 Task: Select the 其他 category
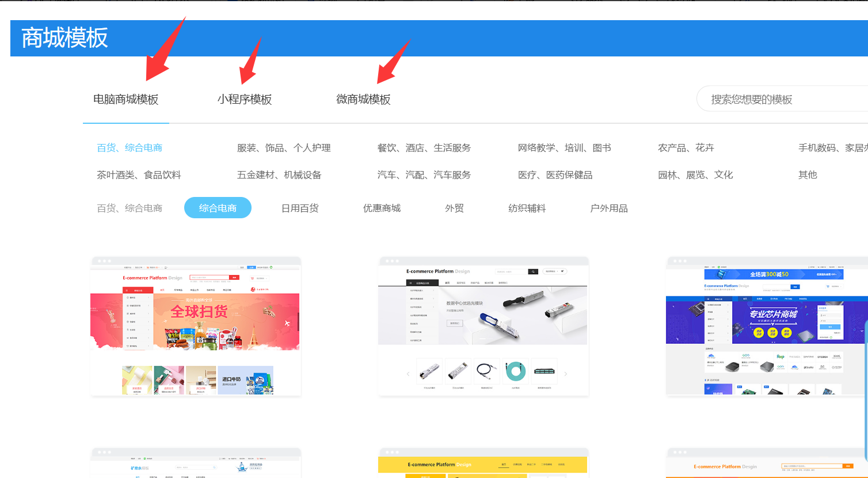(x=808, y=175)
